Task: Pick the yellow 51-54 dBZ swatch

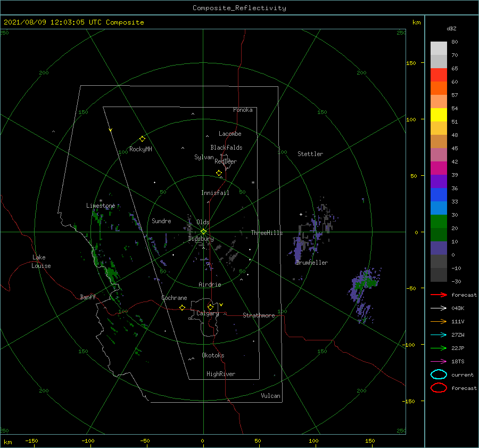Action: coord(439,115)
